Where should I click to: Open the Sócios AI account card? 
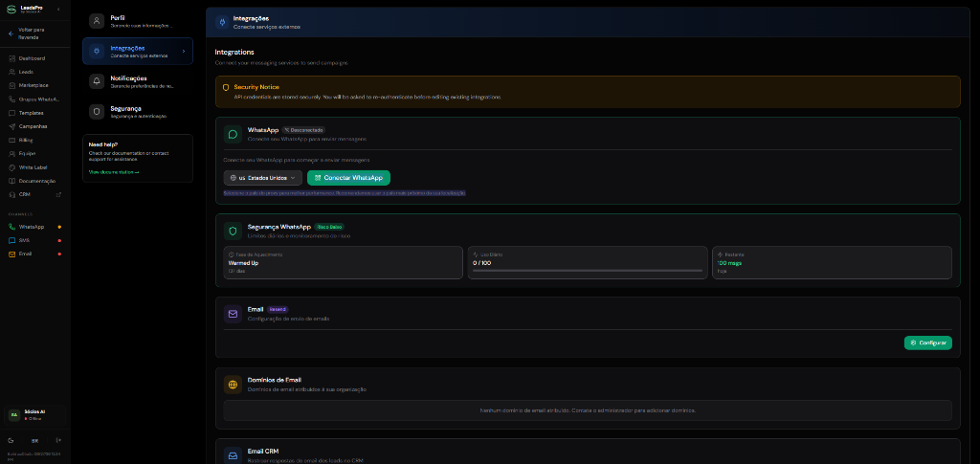click(35, 414)
